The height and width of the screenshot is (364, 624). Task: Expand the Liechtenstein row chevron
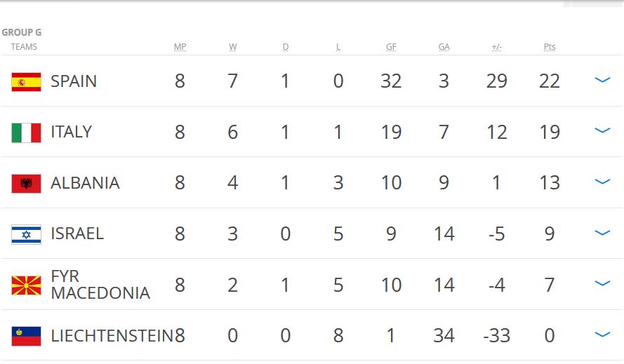pos(602,335)
